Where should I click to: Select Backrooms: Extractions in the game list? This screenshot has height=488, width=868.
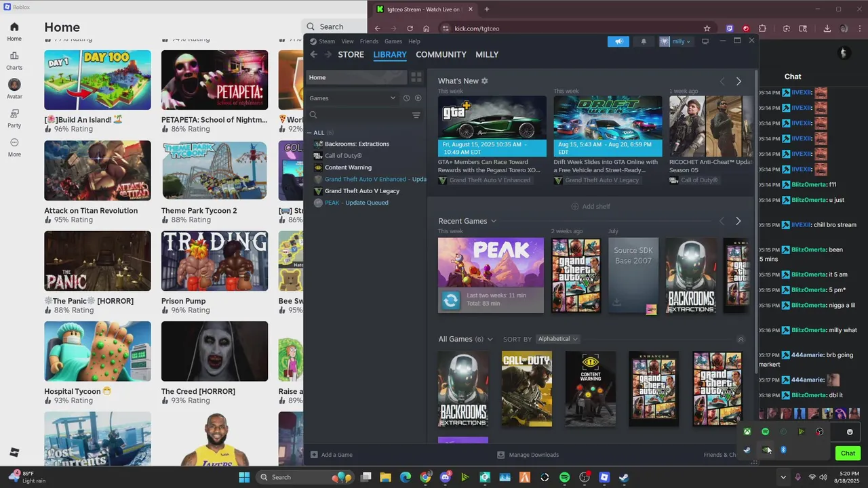[357, 144]
